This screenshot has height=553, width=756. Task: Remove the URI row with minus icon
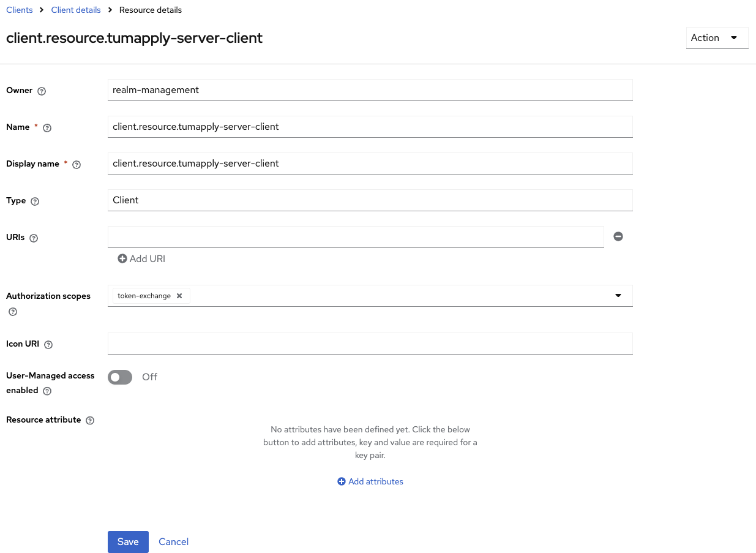tap(618, 236)
